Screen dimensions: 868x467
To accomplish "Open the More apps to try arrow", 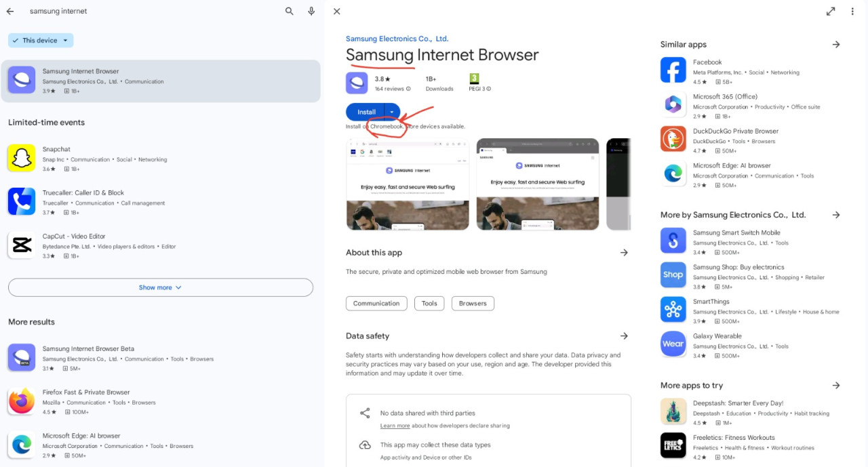I will [x=836, y=385].
